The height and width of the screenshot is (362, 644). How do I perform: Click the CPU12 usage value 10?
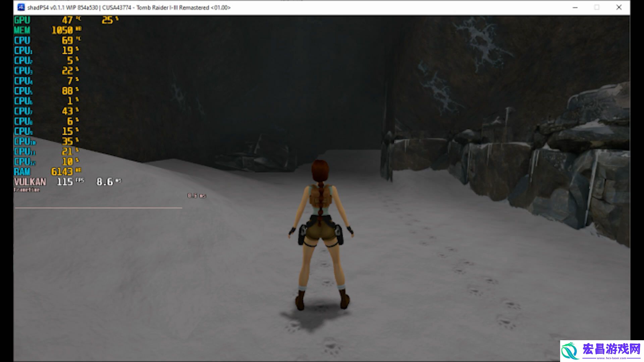pyautogui.click(x=67, y=162)
